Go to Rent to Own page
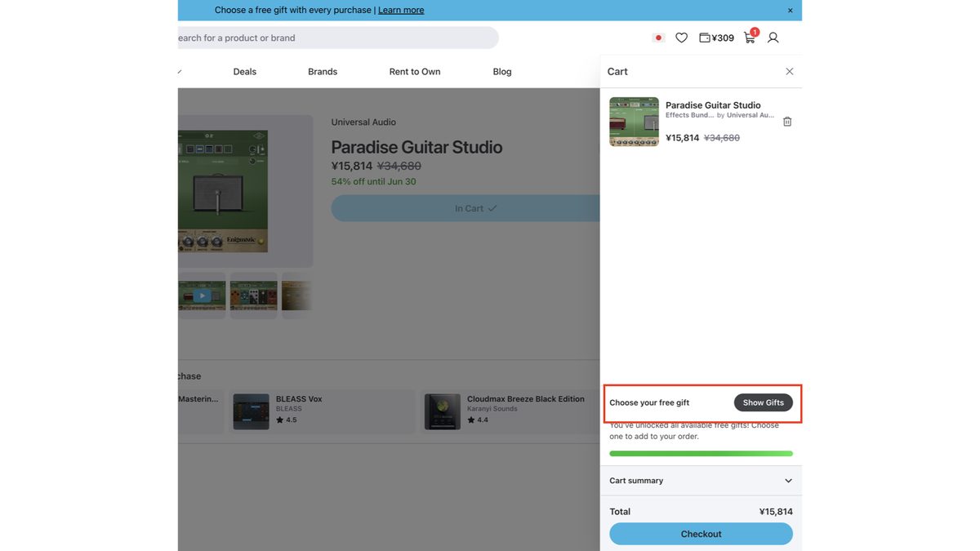The height and width of the screenshot is (551, 980). (415, 72)
